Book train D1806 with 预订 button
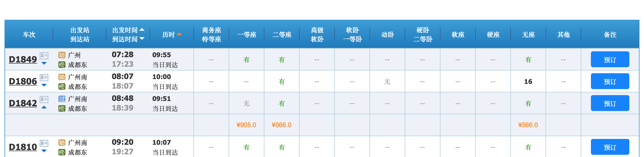644x157 pixels. [610, 81]
